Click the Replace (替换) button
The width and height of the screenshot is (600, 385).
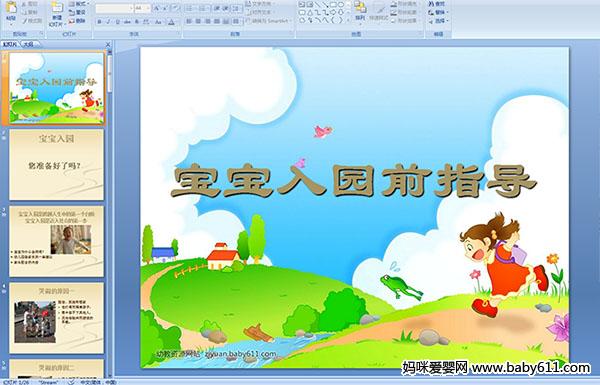(x=437, y=12)
